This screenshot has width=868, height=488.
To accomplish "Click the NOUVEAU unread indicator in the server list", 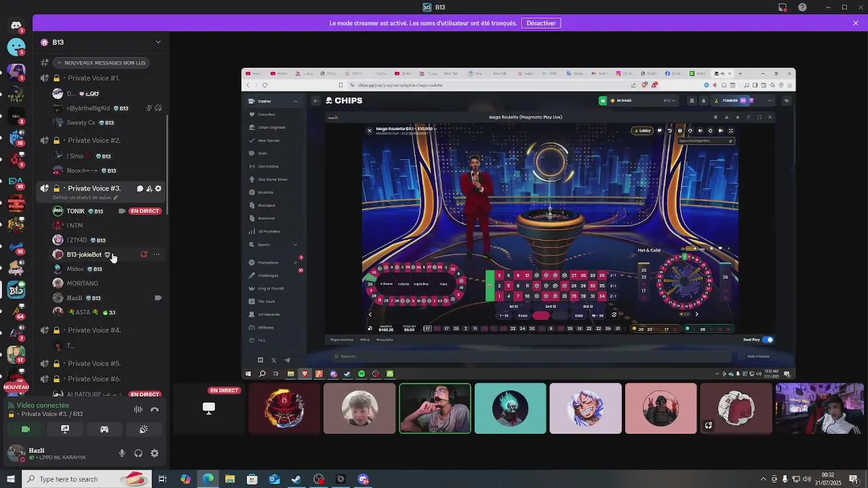I will pos(16,387).
